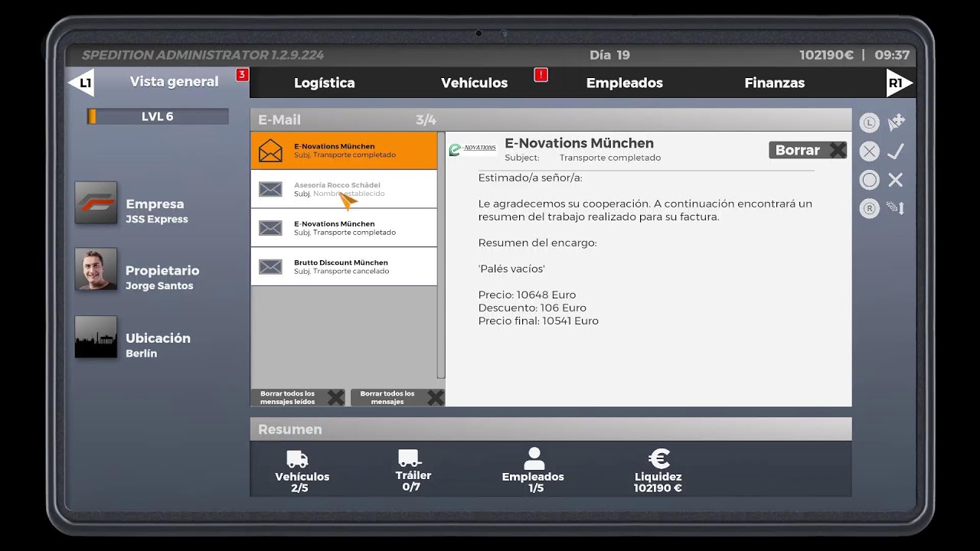This screenshot has height=551, width=980.
Task: Click the Día 19 indicator
Action: 610,55
